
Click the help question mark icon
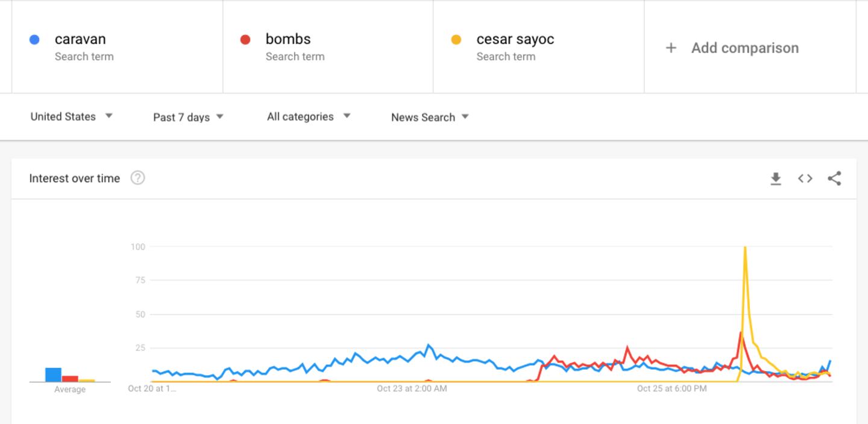pyautogui.click(x=138, y=178)
